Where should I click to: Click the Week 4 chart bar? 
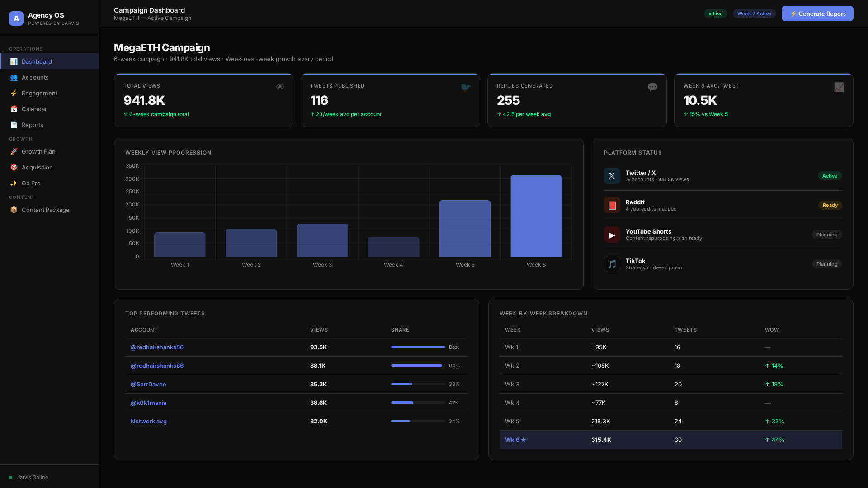pos(394,247)
